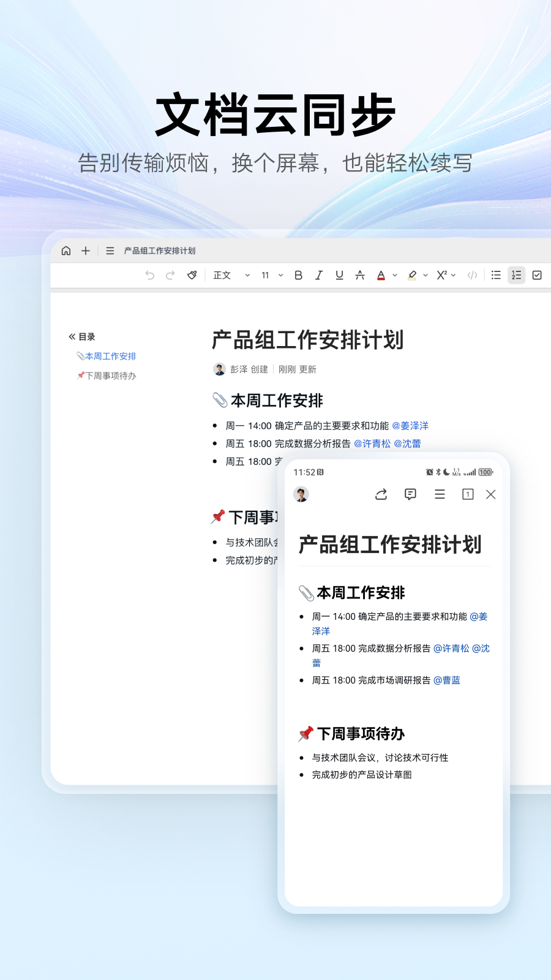Undo the last edit
The image size is (551, 980).
pos(150,276)
